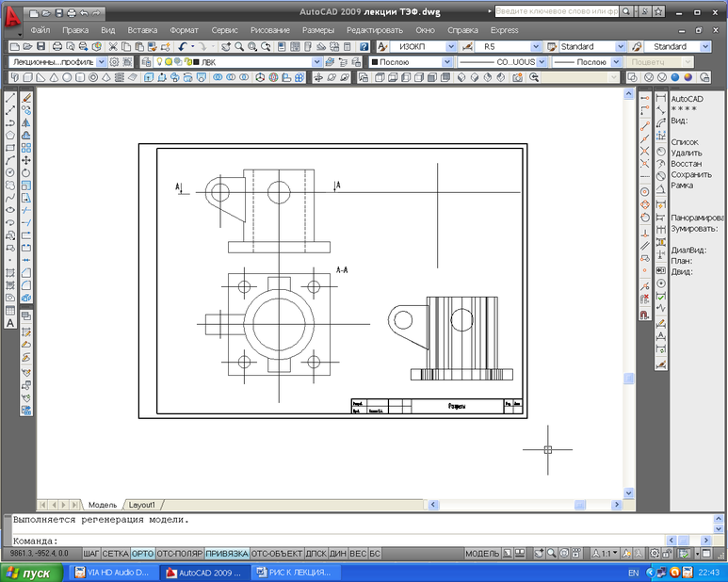The image size is (728, 582).
Task: Select the Circle drawing tool
Action: 10,173
